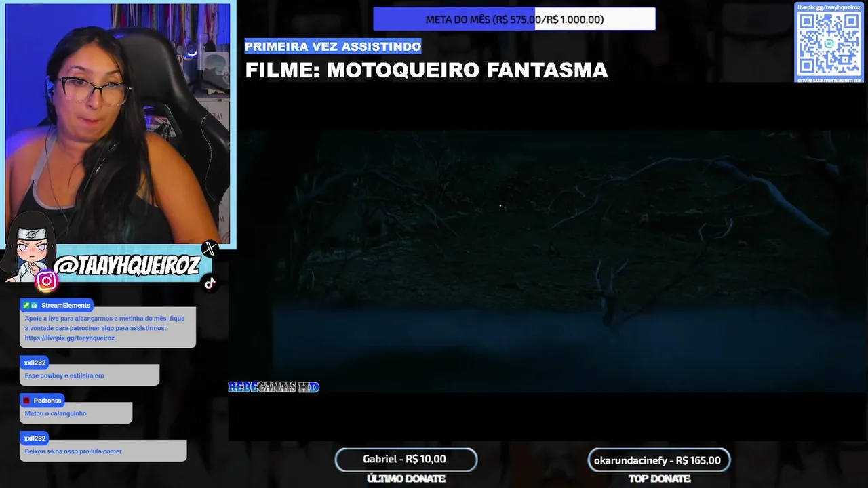Screen dimensions: 868x488
Task: Click the Pedronss username in chat
Action: click(47, 401)
